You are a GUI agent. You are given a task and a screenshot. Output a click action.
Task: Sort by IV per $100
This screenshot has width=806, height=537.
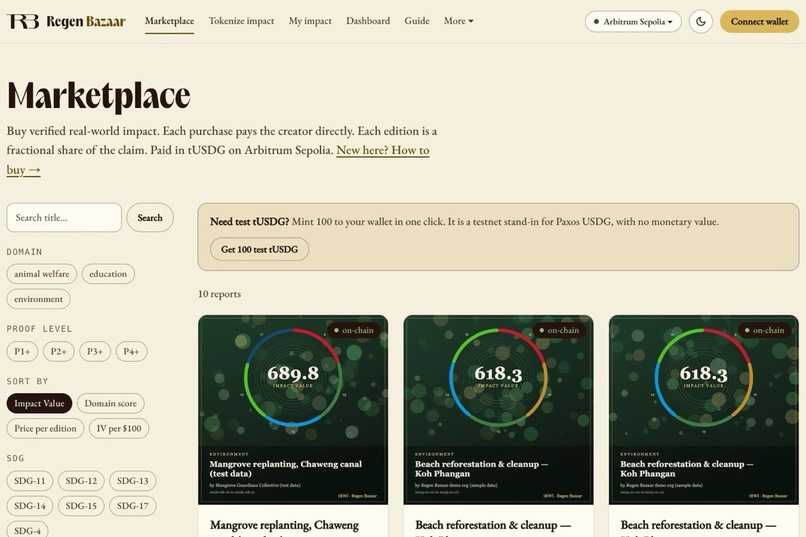[x=119, y=429]
